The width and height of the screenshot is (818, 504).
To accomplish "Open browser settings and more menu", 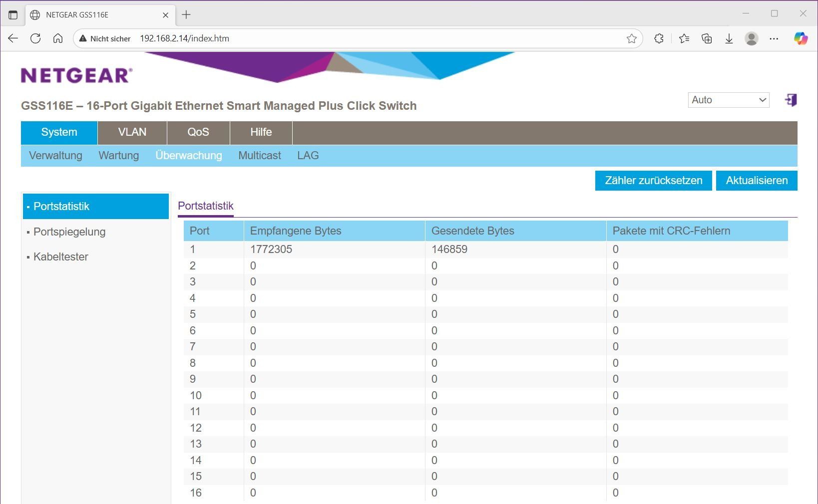I will [x=774, y=38].
